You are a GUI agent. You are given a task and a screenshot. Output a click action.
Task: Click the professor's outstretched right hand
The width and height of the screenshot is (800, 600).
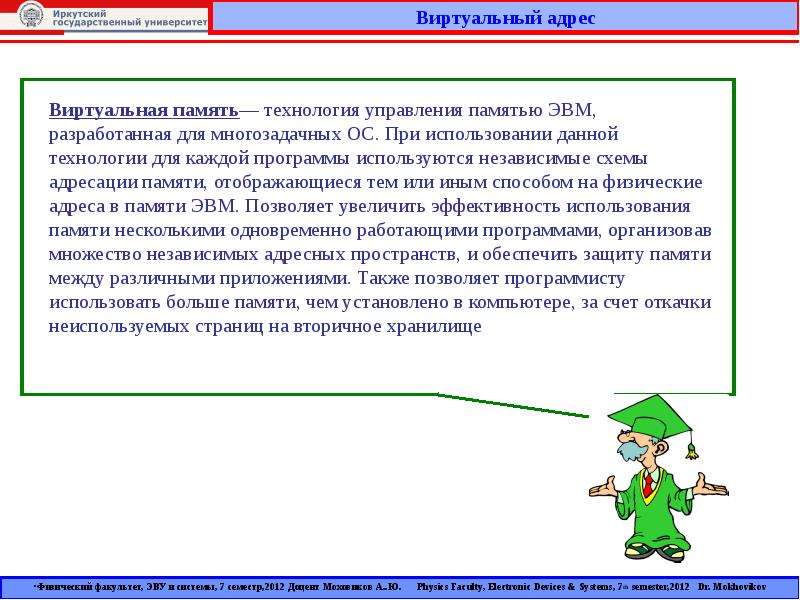point(604,487)
